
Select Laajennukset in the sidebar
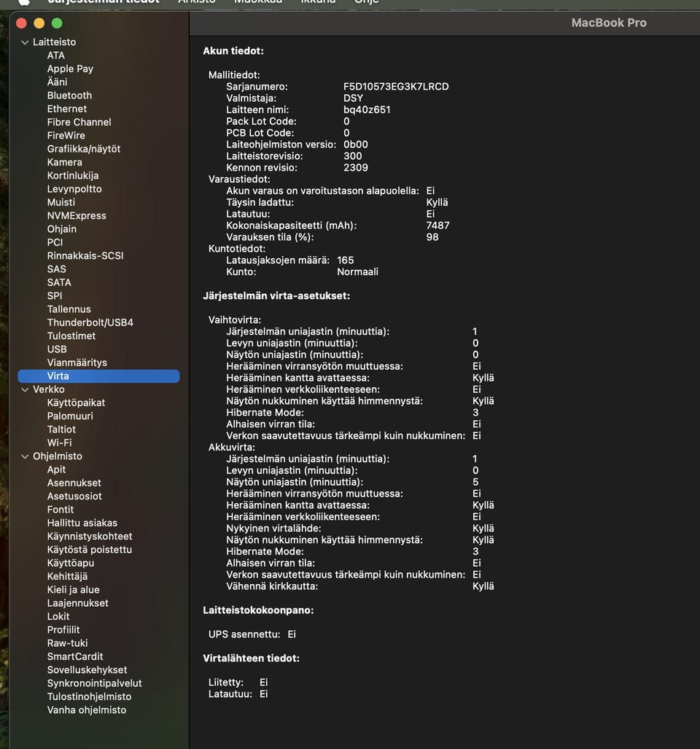coord(77,604)
